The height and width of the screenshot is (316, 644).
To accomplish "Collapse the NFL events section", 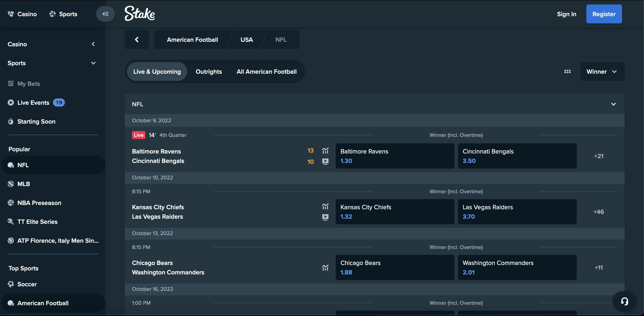I will 613,104.
